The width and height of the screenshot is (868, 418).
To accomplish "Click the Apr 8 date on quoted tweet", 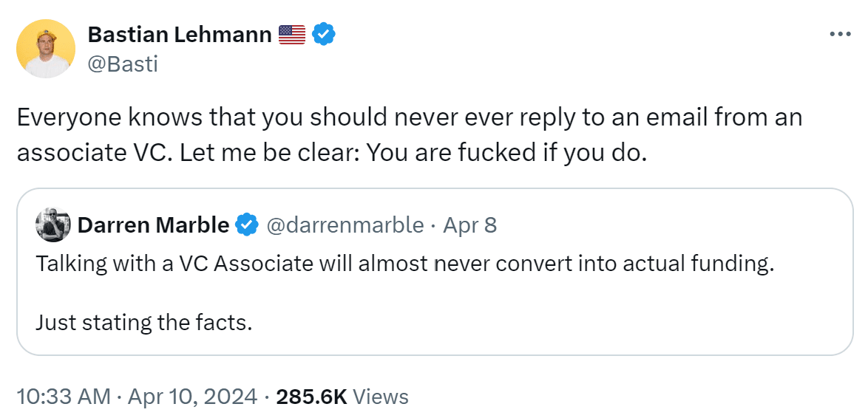I will tap(469, 225).
